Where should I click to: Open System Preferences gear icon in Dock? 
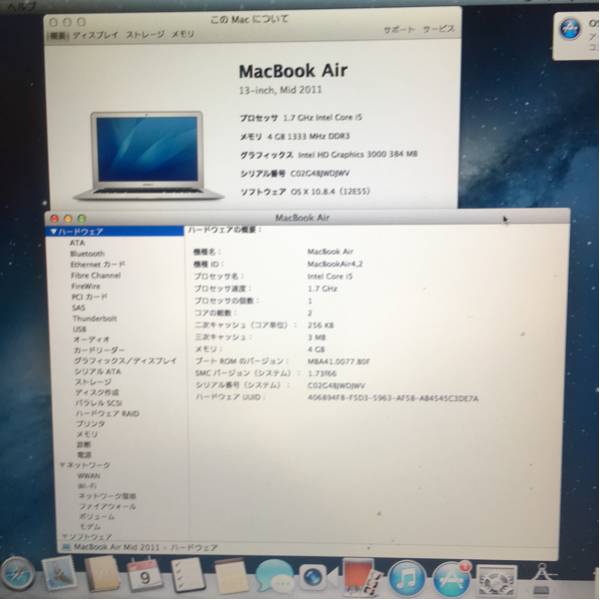pos(497,580)
